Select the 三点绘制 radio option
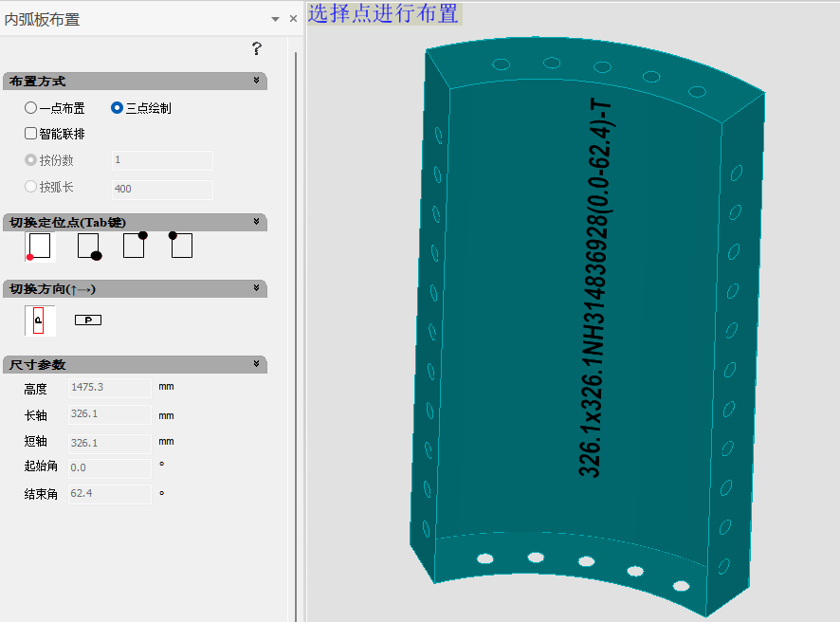The image size is (840, 622). point(117,108)
